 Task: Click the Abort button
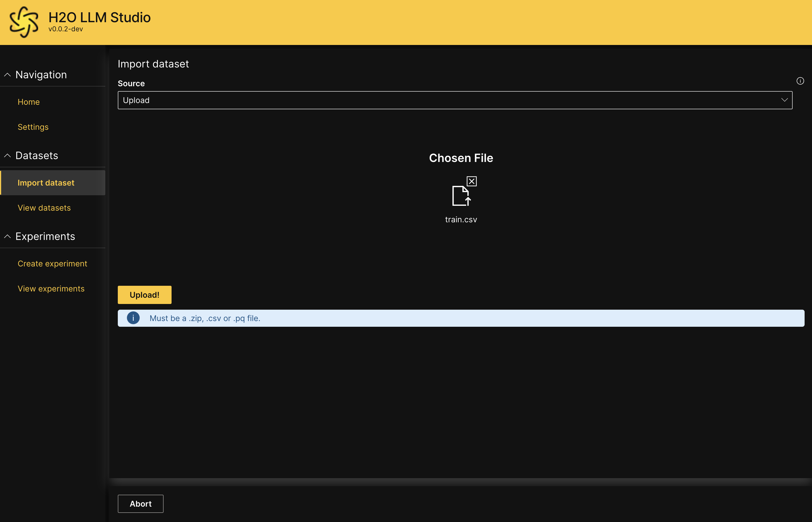140,504
